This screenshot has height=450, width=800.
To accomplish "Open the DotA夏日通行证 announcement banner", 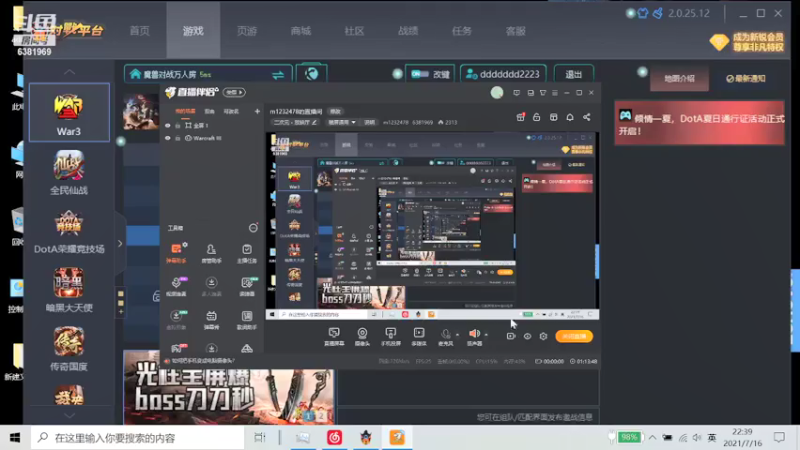I will 699,123.
